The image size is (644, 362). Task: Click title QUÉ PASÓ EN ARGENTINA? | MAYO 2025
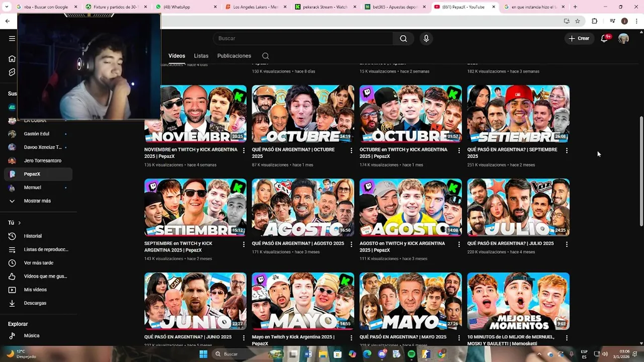(403, 337)
